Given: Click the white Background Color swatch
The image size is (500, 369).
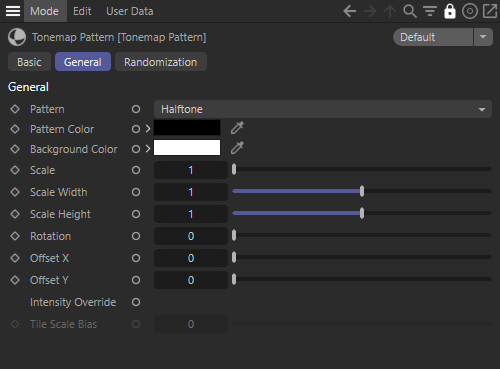Looking at the screenshot, I should (x=187, y=148).
